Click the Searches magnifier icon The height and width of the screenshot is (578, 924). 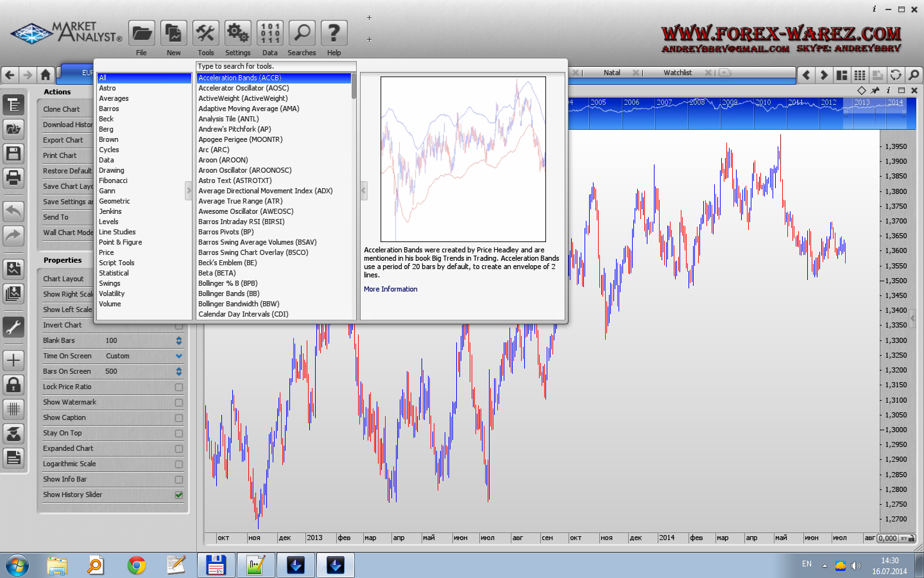(302, 33)
